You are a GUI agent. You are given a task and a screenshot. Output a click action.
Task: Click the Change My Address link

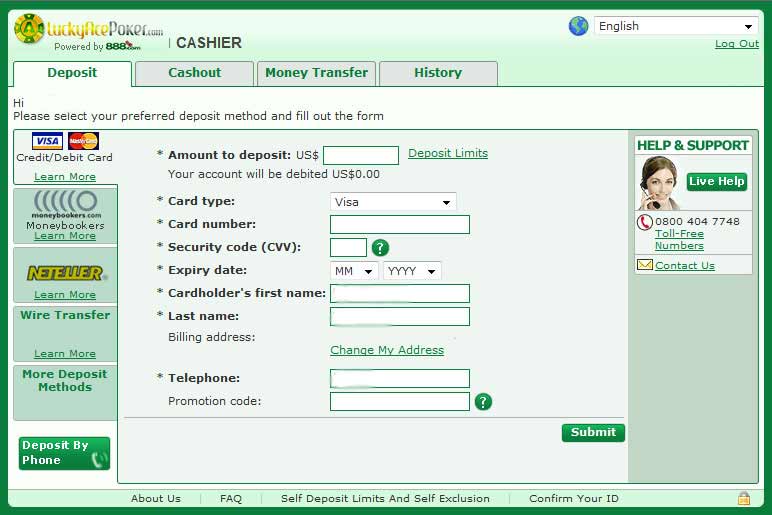(x=387, y=350)
